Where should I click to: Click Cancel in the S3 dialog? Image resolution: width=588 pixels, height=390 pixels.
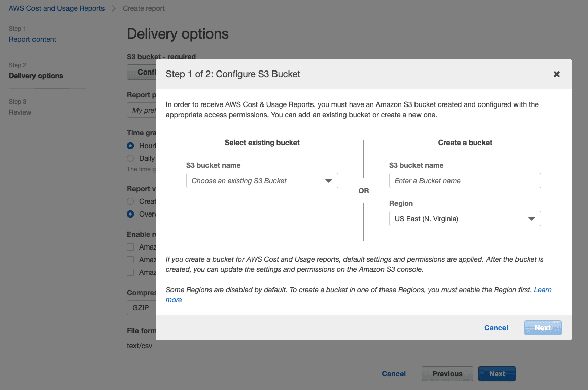pyautogui.click(x=496, y=328)
